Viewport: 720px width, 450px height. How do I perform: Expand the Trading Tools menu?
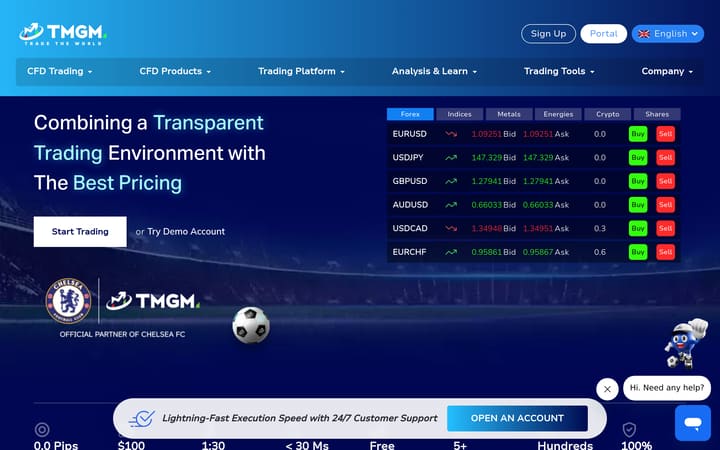click(x=559, y=71)
